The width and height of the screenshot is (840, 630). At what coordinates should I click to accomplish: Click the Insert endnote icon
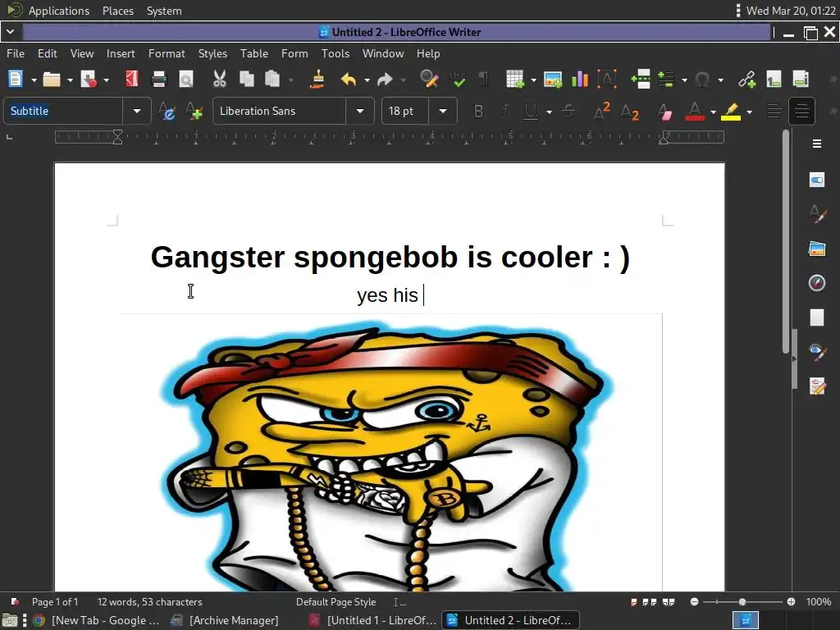click(x=801, y=80)
